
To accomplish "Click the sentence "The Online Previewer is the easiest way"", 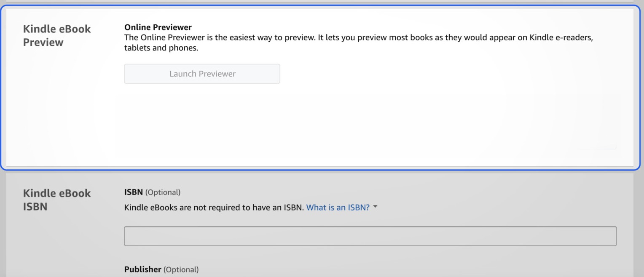I will point(219,37).
